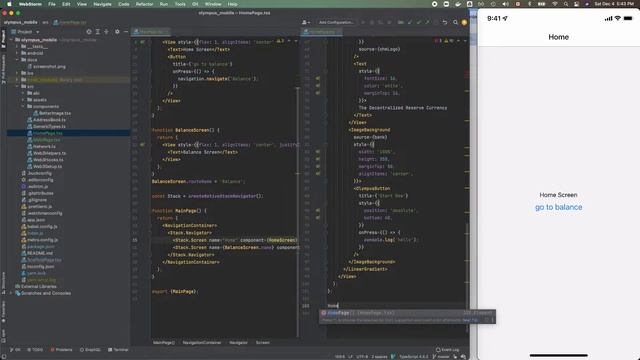Screen dimensions: 640x360
Task: Open Git tool window at bottom
Action: pos(15,350)
